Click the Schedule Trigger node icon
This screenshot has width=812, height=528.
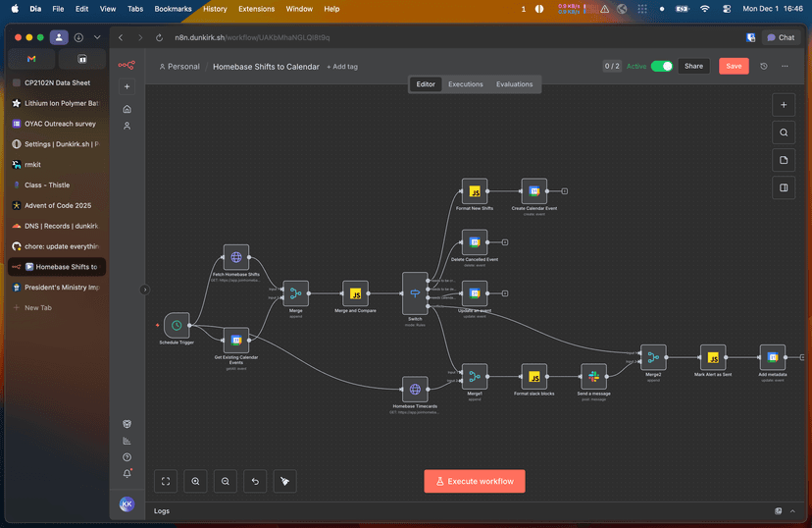(177, 325)
